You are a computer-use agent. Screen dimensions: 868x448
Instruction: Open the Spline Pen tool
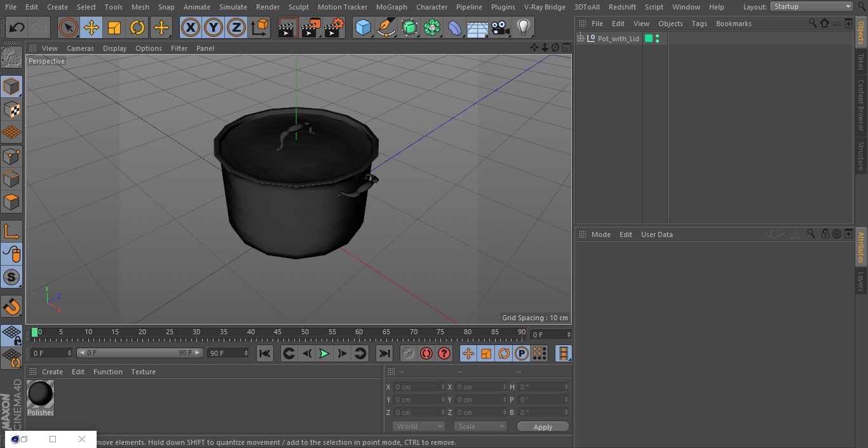386,28
